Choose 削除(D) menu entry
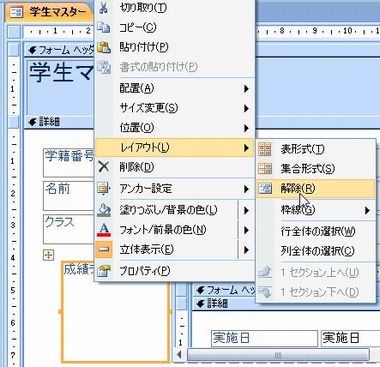 [x=175, y=167]
